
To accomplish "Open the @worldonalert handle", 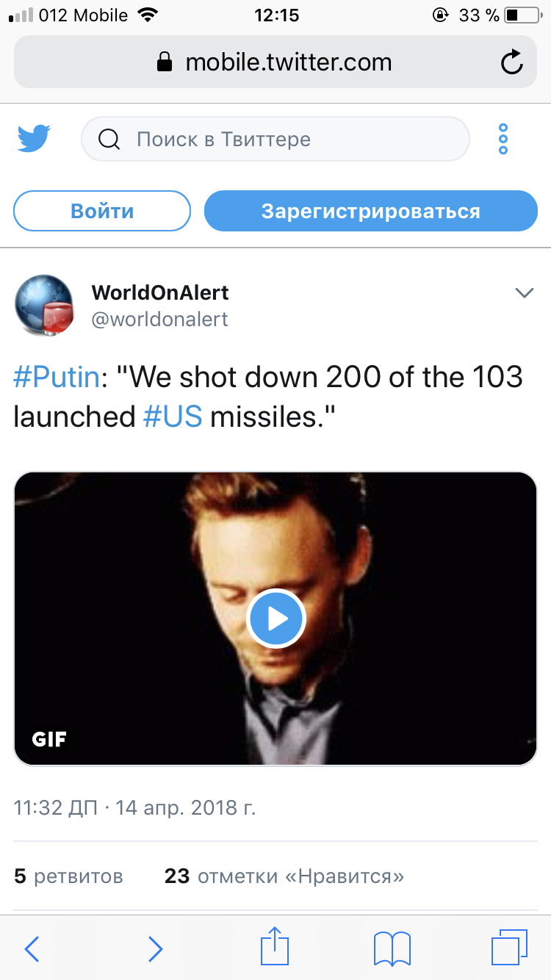I will [x=159, y=319].
